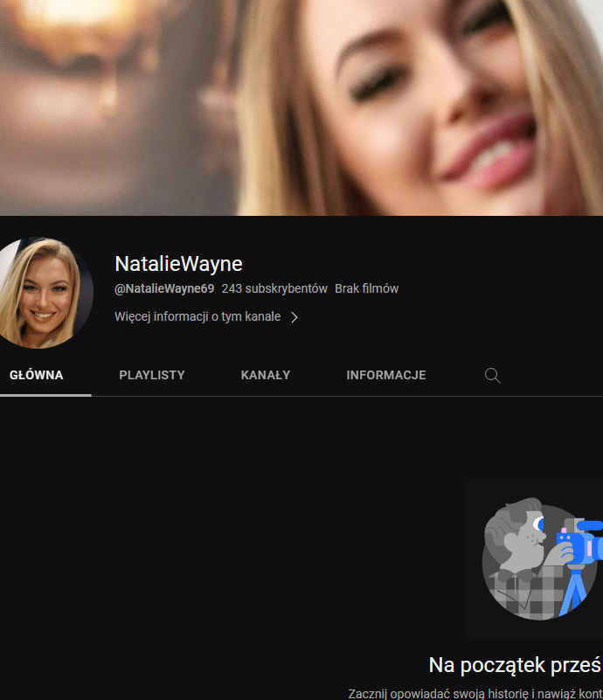Click 'Zacznij opowiadać swoją historię' text
The width and height of the screenshot is (603, 700).
[440, 693]
